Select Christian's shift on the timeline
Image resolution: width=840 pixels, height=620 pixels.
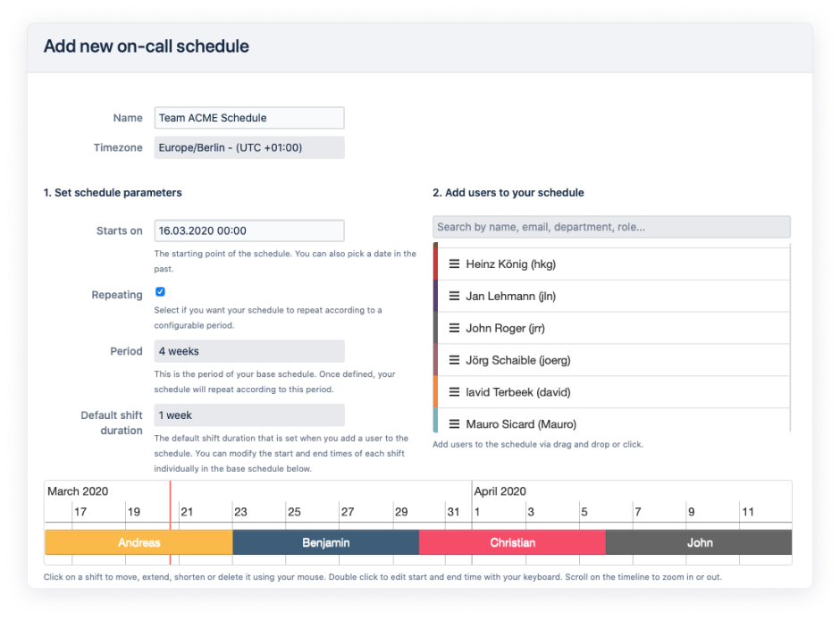tap(513, 542)
